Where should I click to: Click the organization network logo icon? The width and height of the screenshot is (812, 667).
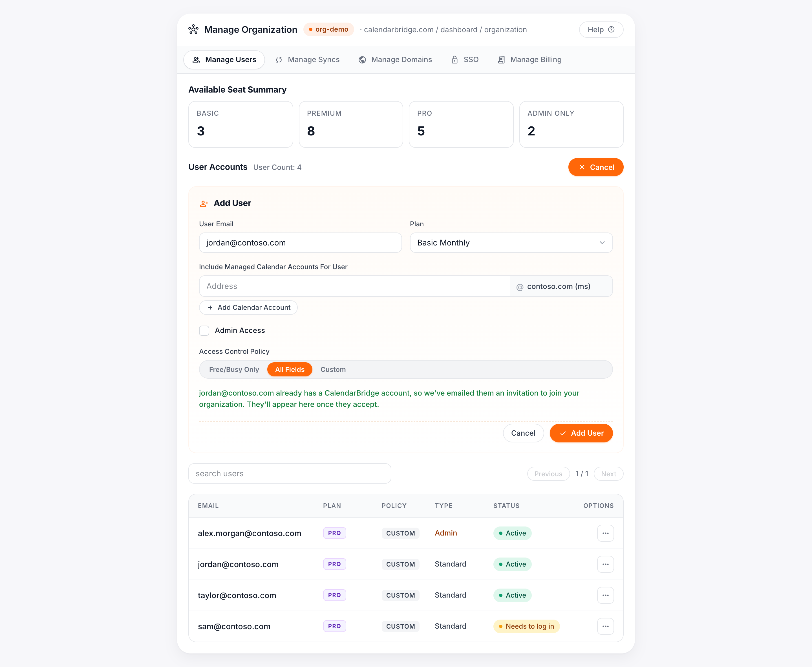tap(193, 30)
